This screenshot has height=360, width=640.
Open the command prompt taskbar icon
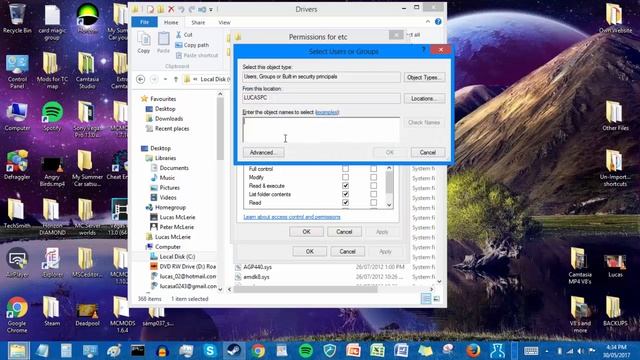138,351
